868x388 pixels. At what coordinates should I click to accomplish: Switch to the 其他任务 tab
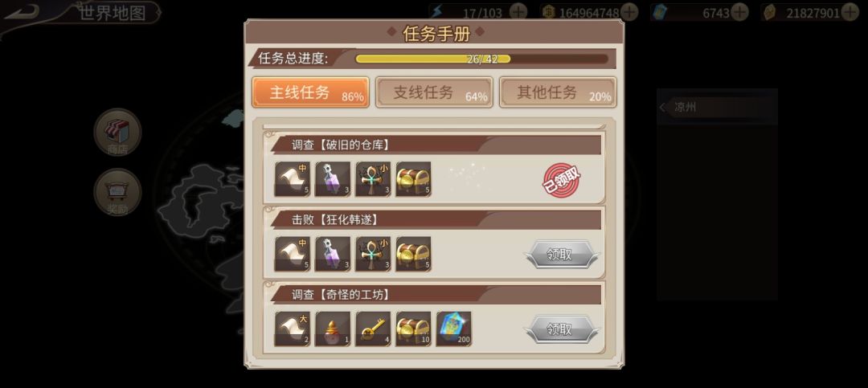pos(558,92)
